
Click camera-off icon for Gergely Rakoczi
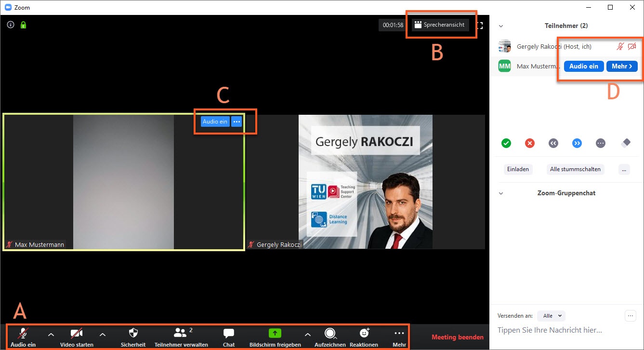tap(632, 47)
